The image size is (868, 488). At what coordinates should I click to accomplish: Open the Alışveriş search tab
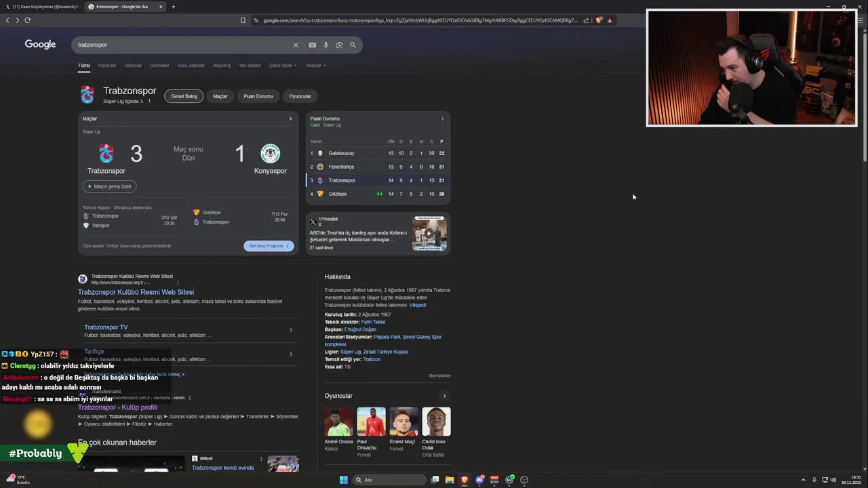[222, 66]
